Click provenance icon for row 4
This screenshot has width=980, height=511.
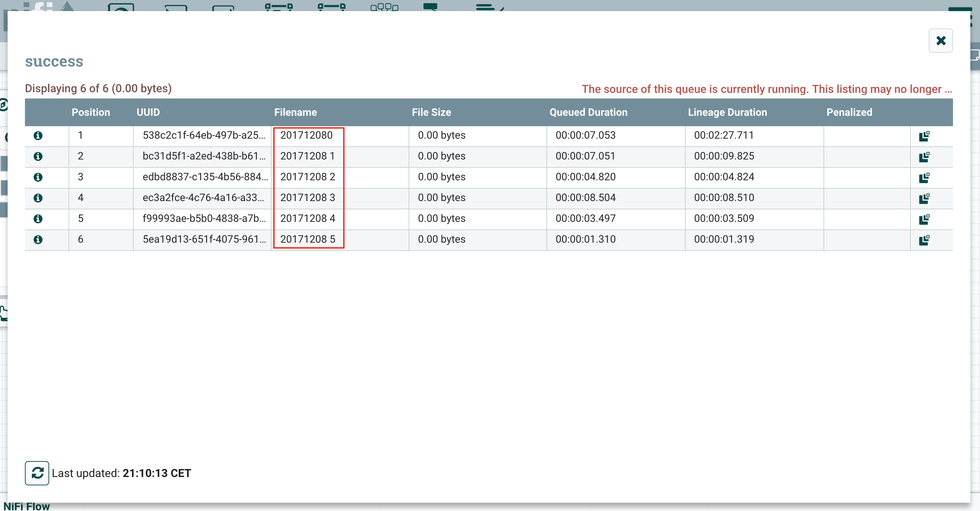(x=924, y=198)
